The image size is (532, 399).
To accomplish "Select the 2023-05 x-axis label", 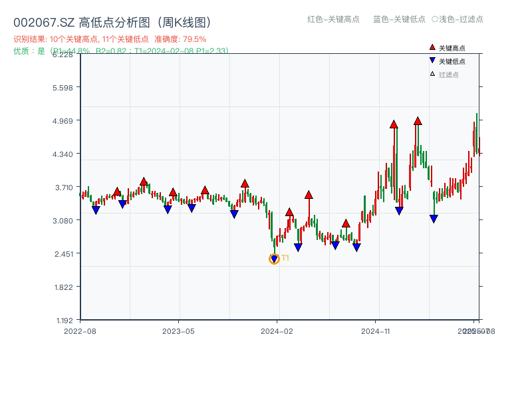I will point(178,331).
